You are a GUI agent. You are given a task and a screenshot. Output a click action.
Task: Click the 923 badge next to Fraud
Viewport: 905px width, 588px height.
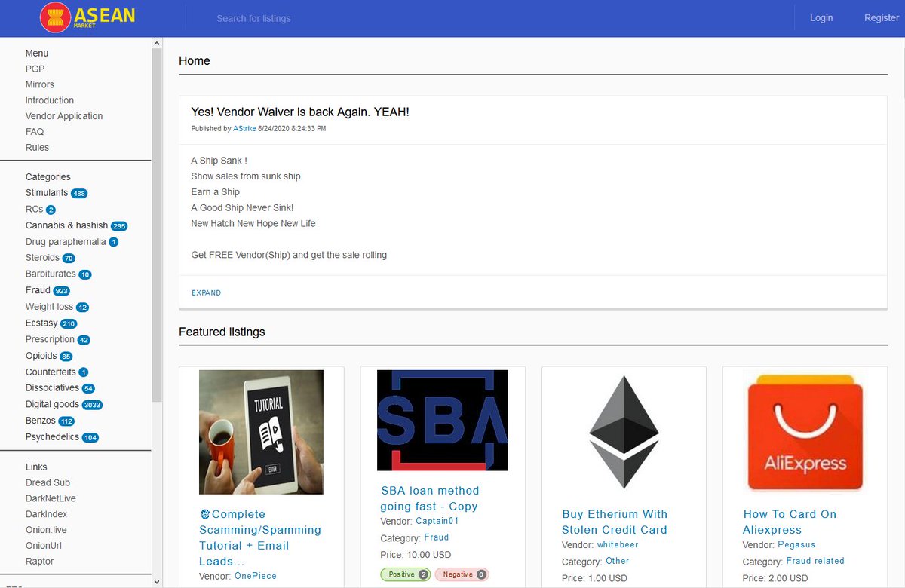click(x=62, y=291)
